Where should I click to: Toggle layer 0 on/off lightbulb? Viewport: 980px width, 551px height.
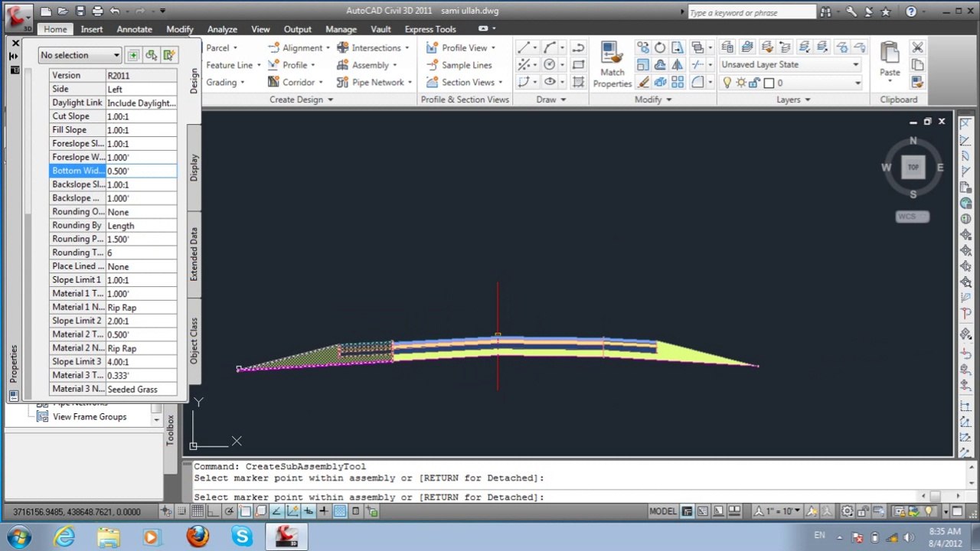point(728,83)
